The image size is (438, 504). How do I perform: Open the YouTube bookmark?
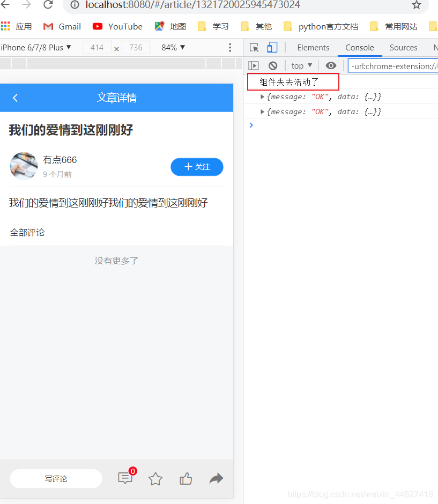click(117, 26)
